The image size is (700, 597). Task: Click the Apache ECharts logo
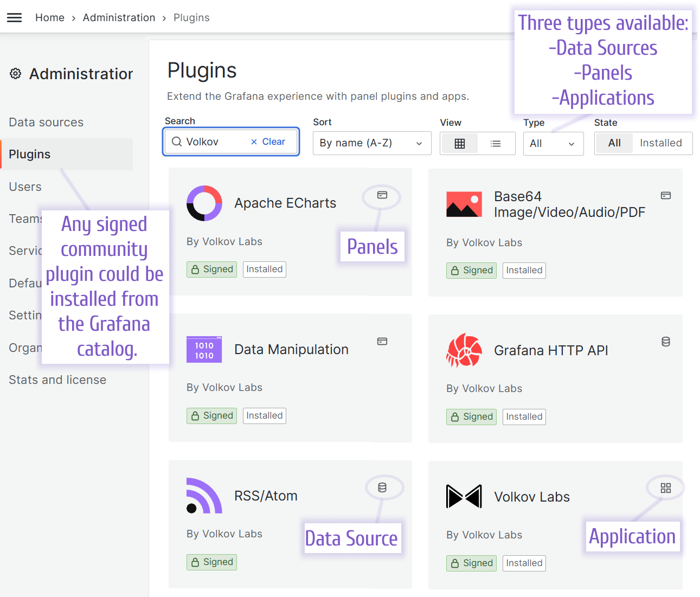204,203
